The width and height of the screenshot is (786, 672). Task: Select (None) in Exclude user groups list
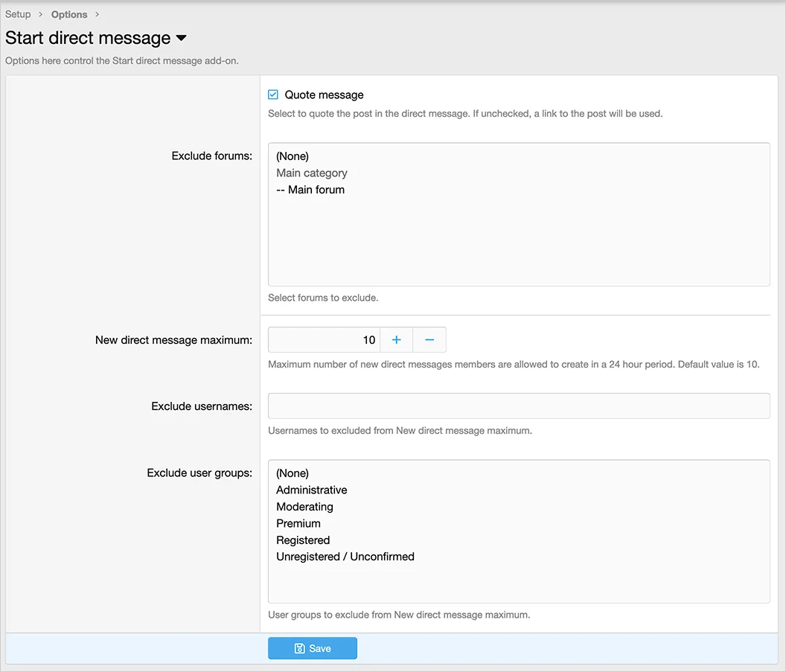tap(293, 473)
